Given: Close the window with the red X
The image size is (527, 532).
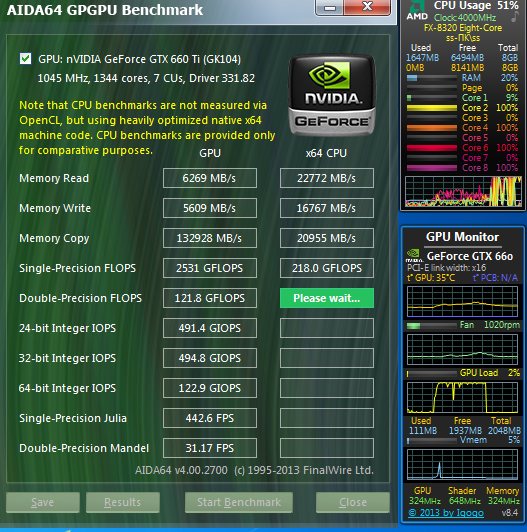Looking at the screenshot, I should tap(368, 7).
